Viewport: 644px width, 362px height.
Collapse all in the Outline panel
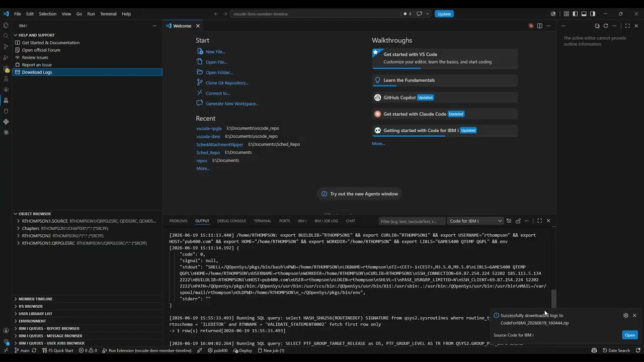tap(597, 26)
